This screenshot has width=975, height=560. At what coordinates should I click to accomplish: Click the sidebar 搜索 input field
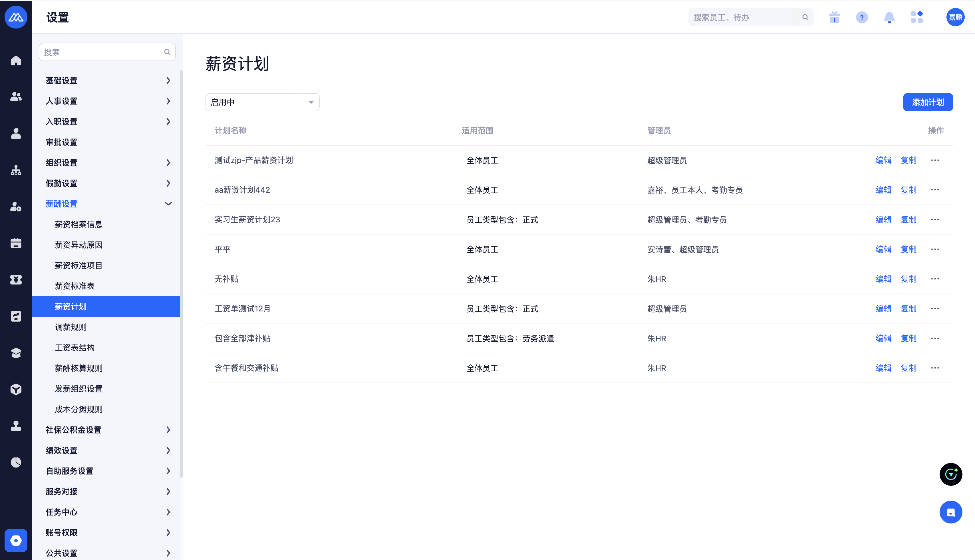[107, 52]
